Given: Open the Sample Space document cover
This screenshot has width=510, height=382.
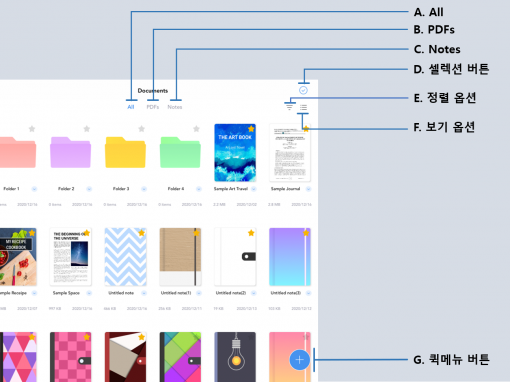Looking at the screenshot, I should click(x=70, y=257).
